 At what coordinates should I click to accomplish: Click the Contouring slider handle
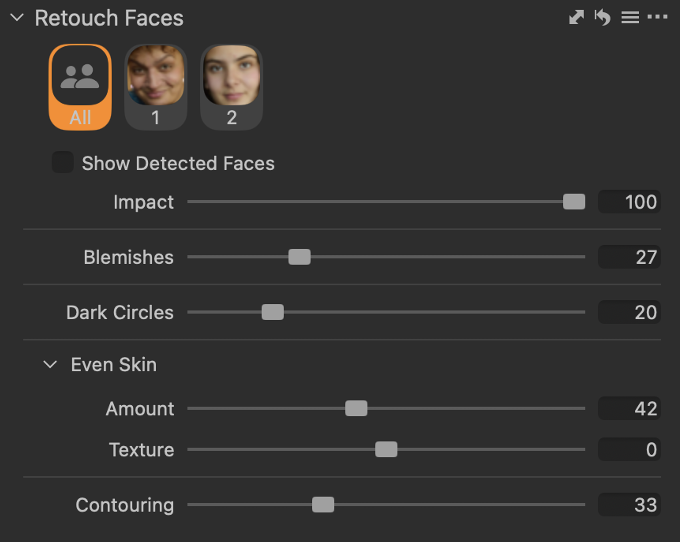click(x=323, y=505)
